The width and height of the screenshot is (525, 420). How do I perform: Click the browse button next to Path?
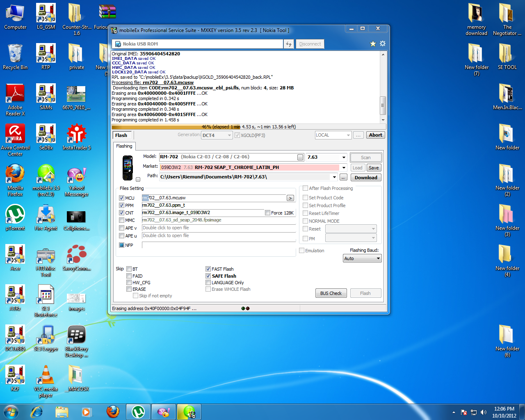343,177
